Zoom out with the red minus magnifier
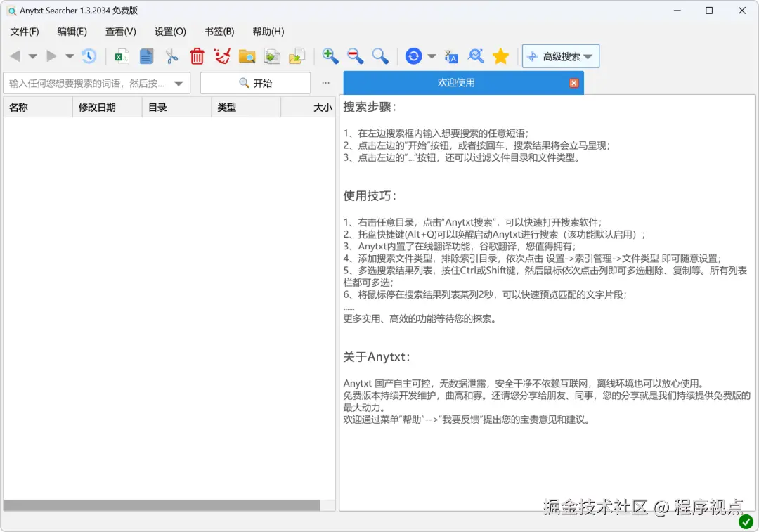 coord(356,56)
